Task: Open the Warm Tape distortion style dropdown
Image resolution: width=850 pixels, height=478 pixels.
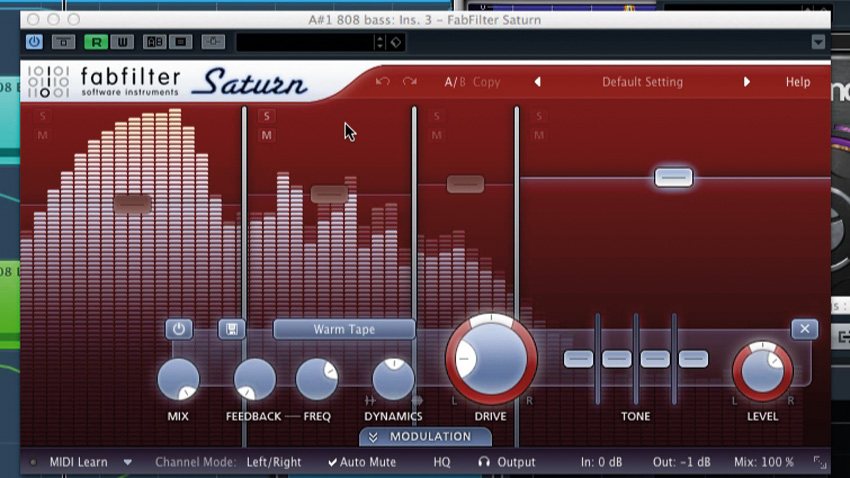Action: (x=344, y=330)
